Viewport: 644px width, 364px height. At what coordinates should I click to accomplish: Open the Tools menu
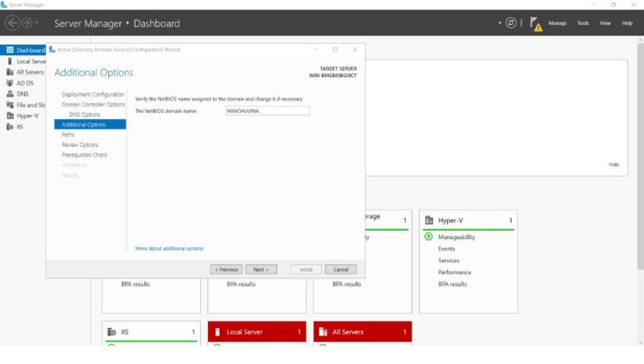pos(583,23)
